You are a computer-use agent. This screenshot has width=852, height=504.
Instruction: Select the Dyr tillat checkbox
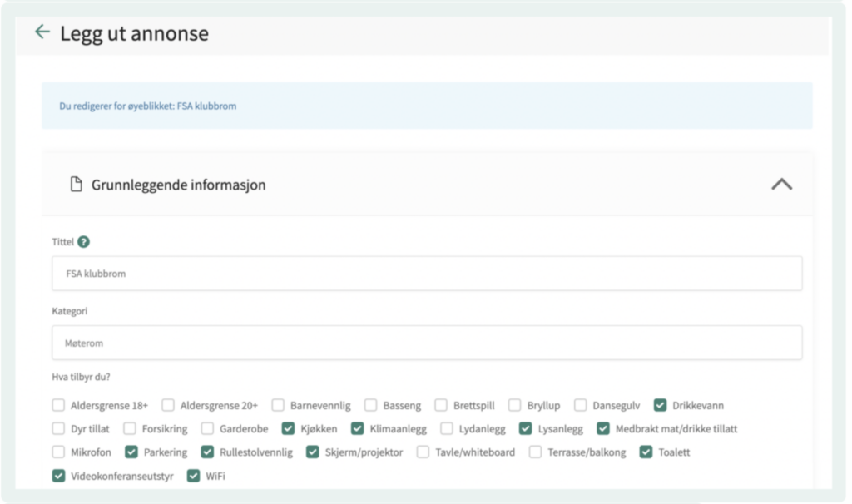click(58, 429)
